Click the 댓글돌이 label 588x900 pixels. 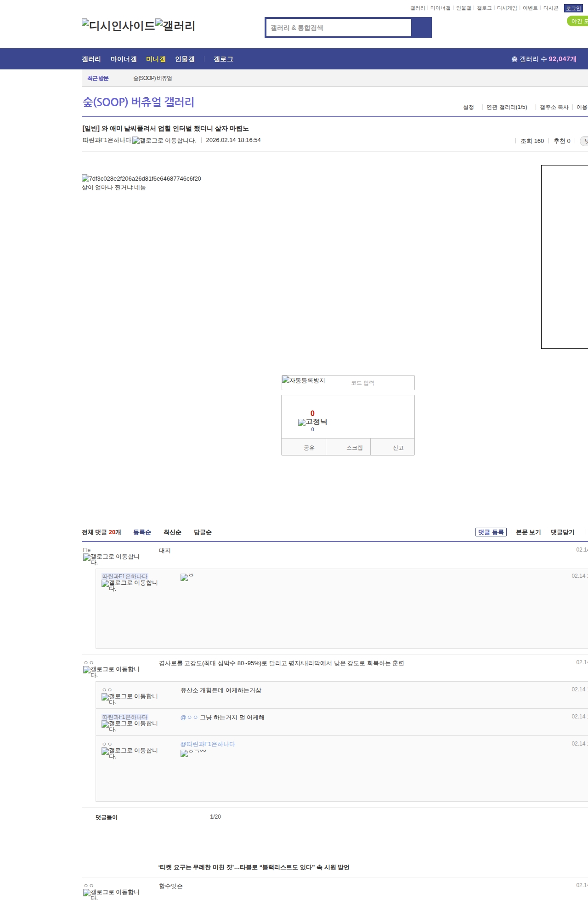coord(107,817)
